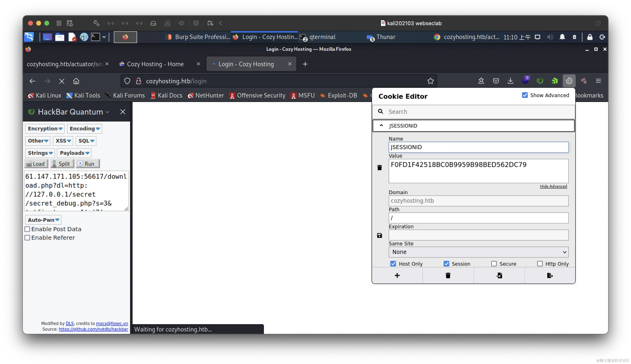Switch to the Cozy Hosting - Home tab
Screen dimensions: 631x364
coord(155,64)
